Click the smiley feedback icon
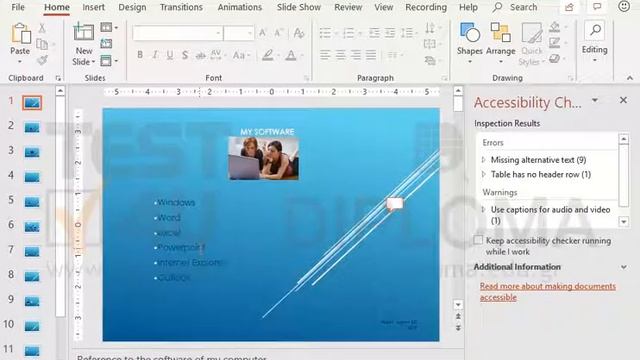640x360 pixels. 624,7
